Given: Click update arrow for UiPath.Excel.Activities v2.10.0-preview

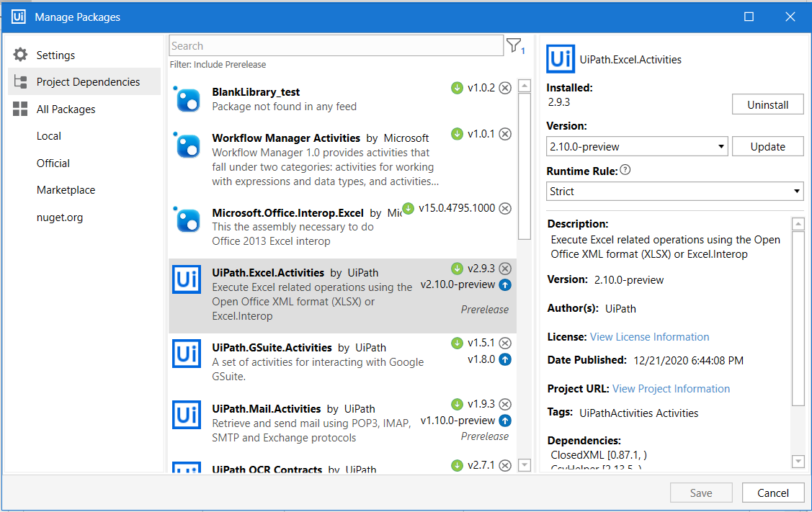Looking at the screenshot, I should pyautogui.click(x=505, y=284).
